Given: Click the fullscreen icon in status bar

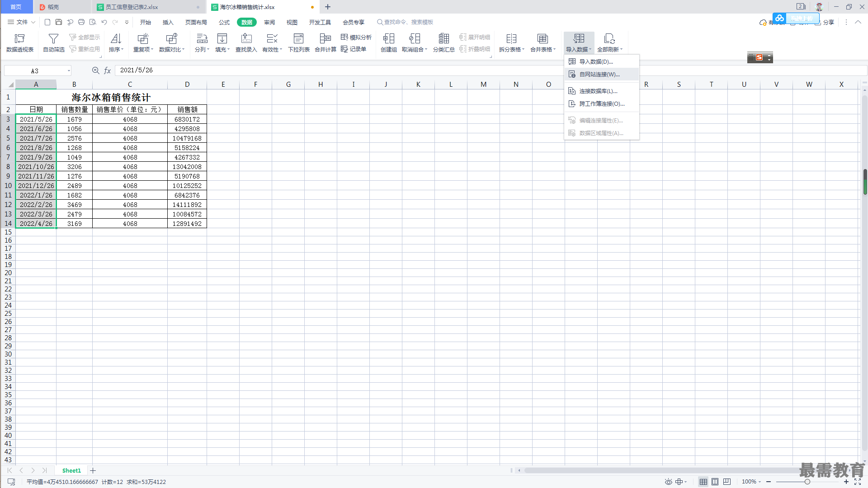Looking at the screenshot, I should click(858, 482).
